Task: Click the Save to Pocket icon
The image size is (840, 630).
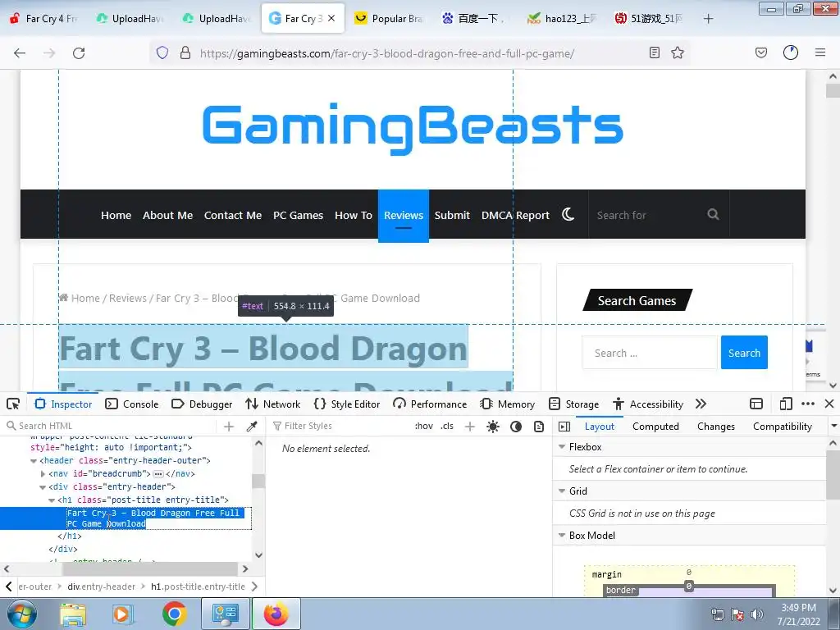Action: 760,52
